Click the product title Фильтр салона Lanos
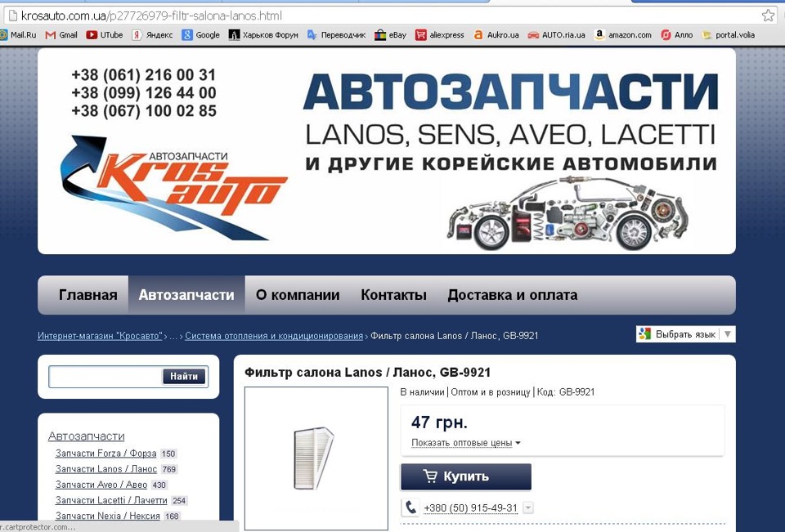 [367, 373]
